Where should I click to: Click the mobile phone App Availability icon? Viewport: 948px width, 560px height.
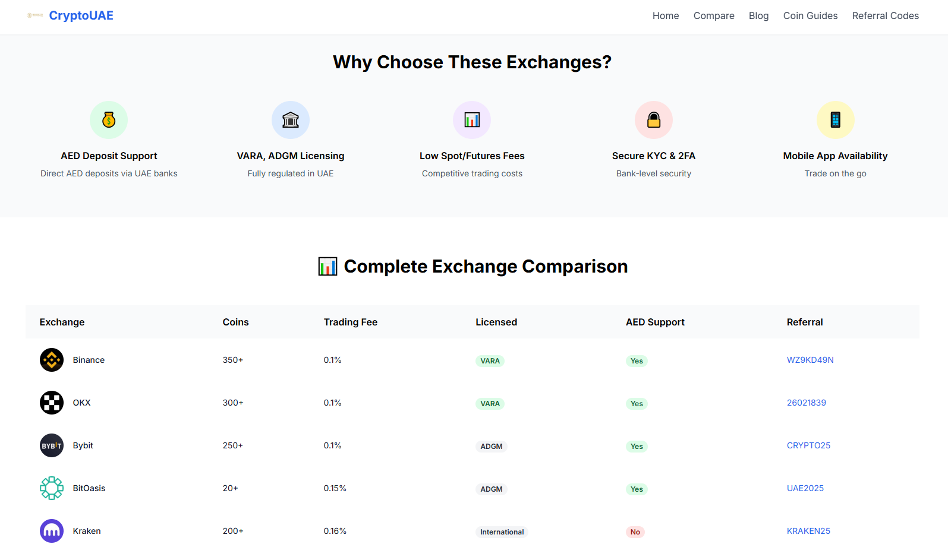pos(836,120)
